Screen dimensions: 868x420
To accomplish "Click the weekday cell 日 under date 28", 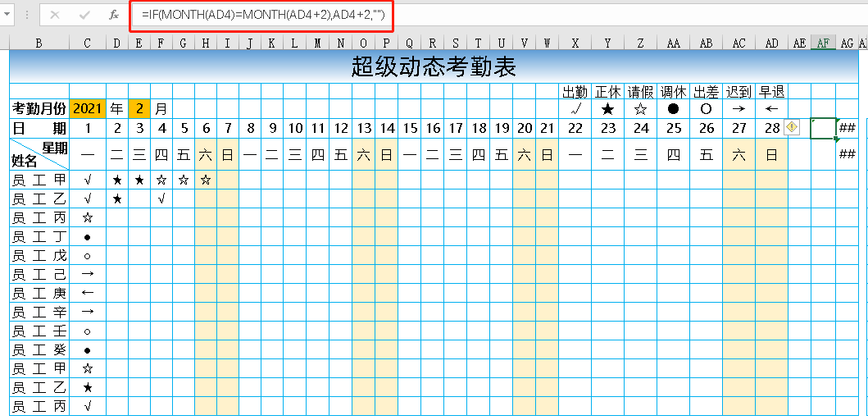I will coord(771,154).
